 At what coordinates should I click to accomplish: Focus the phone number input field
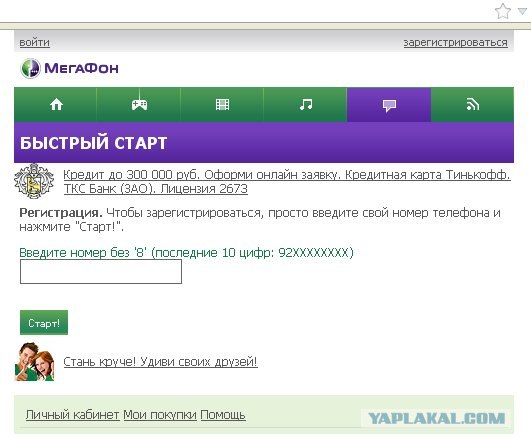tap(101, 272)
